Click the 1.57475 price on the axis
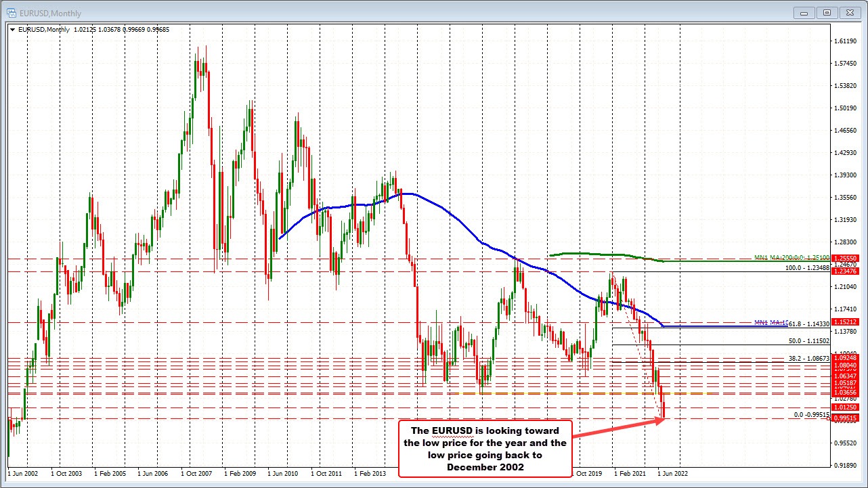The height and width of the screenshot is (488, 868). point(846,64)
